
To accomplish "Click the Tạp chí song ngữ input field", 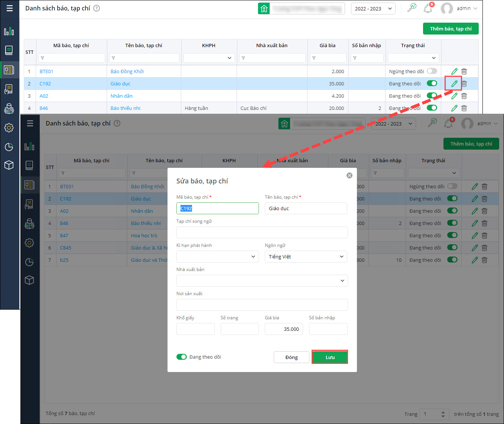I will click(262, 232).
